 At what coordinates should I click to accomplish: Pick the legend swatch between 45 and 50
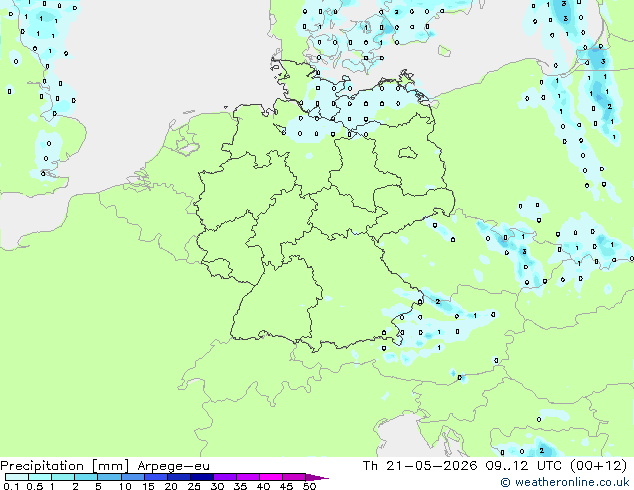click(294, 477)
